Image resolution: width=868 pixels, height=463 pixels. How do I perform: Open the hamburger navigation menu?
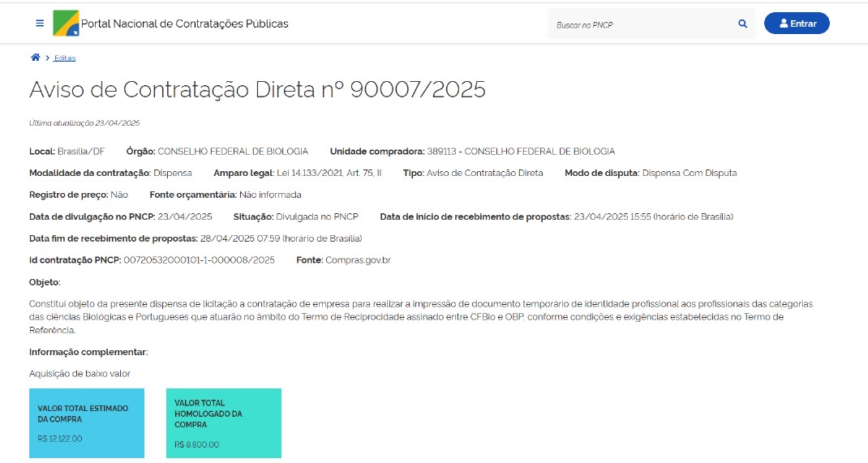click(x=40, y=24)
